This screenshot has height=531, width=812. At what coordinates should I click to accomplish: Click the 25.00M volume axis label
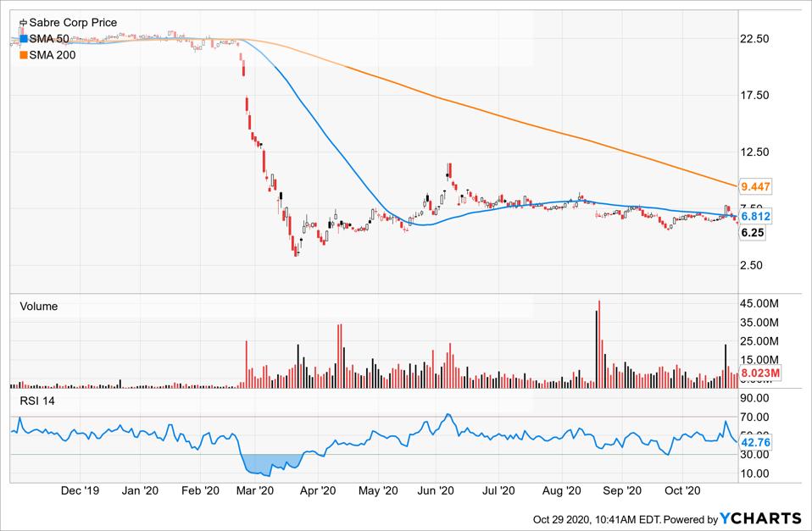(759, 341)
